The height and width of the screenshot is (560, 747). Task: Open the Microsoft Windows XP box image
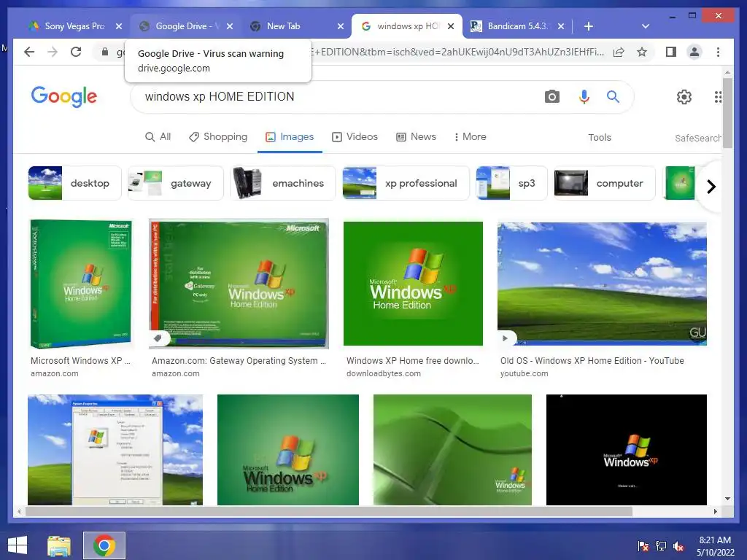(80, 284)
